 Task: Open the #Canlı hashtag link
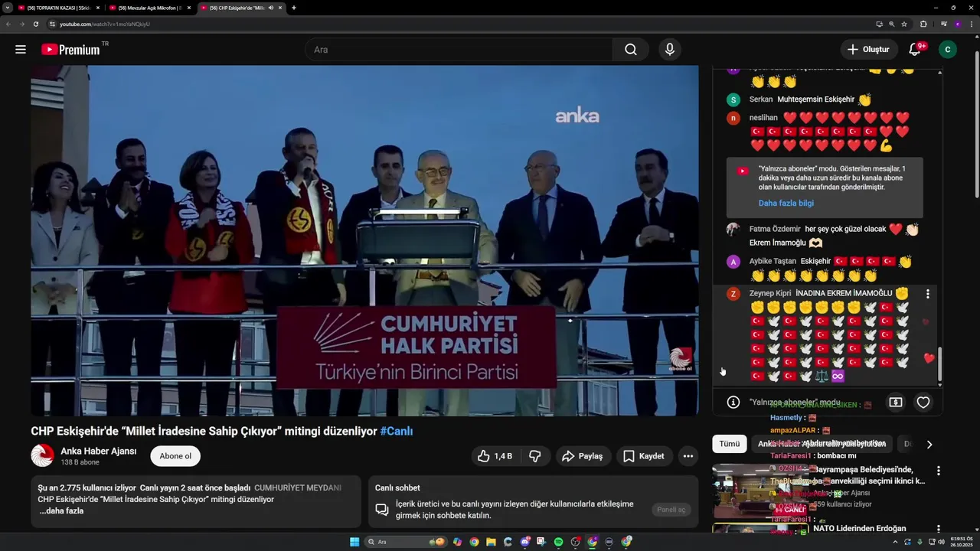[397, 431]
